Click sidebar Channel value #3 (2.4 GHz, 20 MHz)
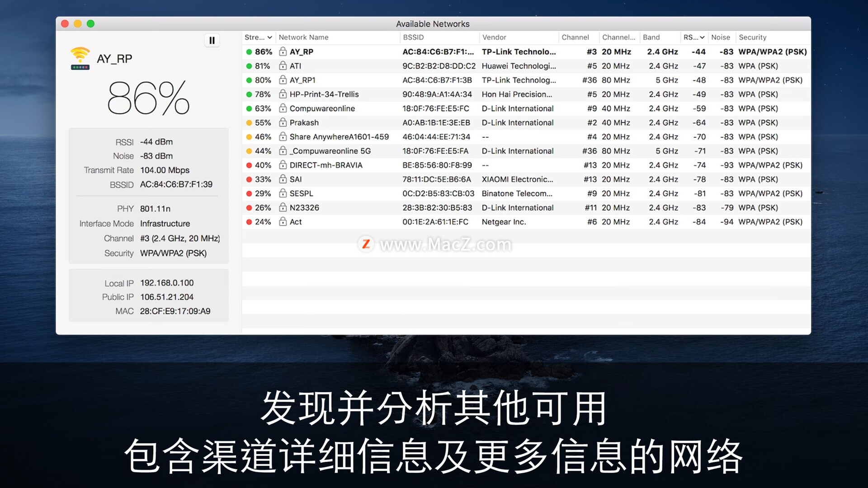 click(180, 238)
